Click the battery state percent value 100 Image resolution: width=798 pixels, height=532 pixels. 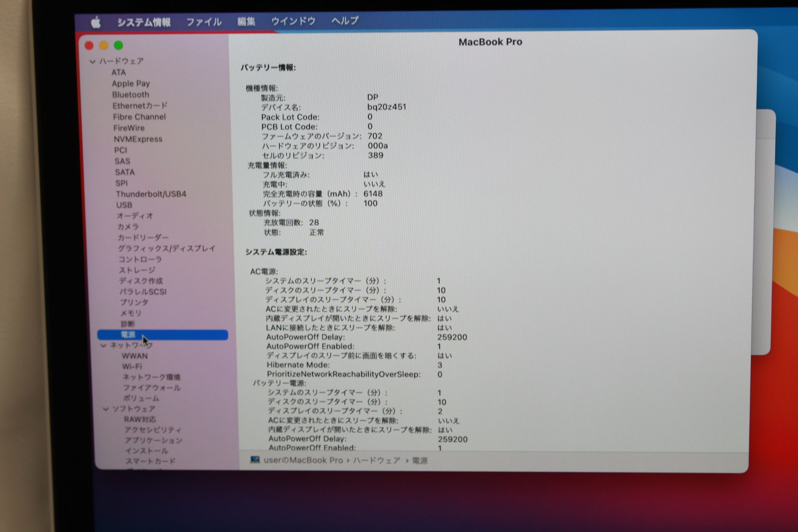pos(370,203)
